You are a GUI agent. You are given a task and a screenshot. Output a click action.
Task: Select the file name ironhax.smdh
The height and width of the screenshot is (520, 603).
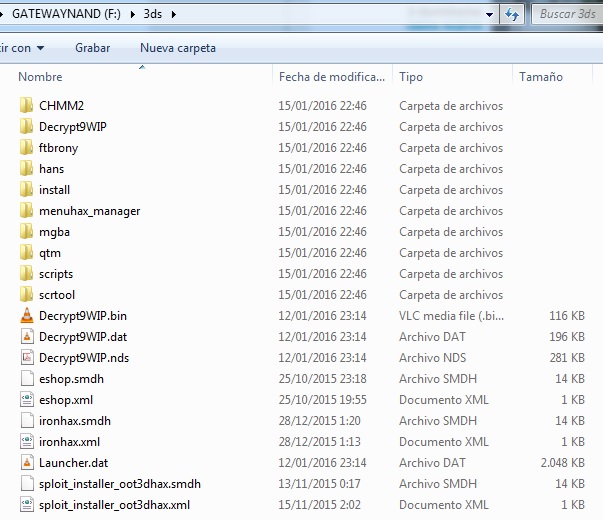click(75, 421)
